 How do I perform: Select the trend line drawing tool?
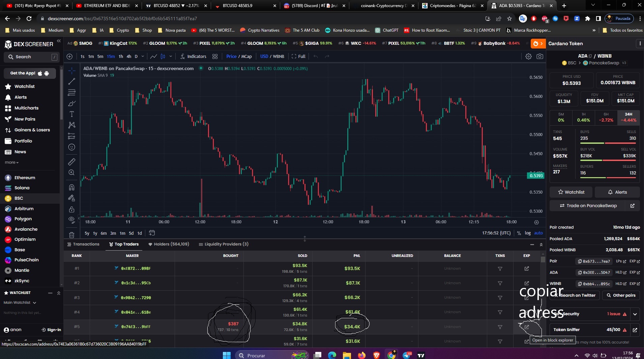72,81
